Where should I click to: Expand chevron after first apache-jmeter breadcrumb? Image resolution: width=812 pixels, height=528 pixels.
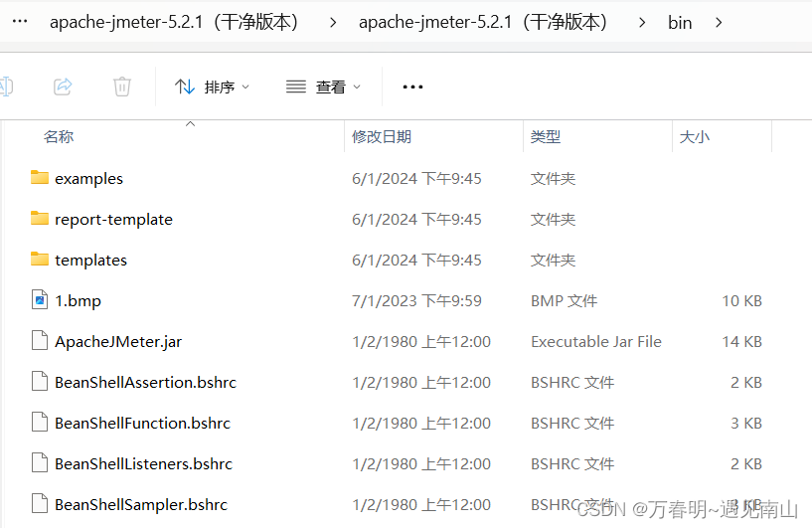coord(333,23)
